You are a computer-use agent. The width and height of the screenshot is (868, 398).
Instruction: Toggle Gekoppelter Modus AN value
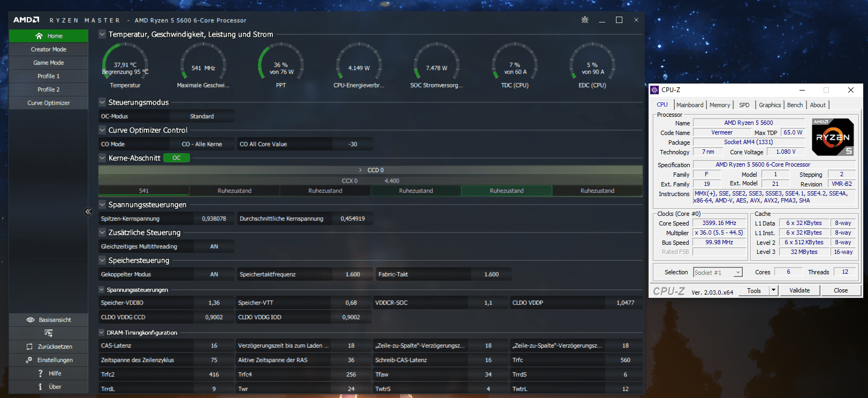click(x=214, y=274)
